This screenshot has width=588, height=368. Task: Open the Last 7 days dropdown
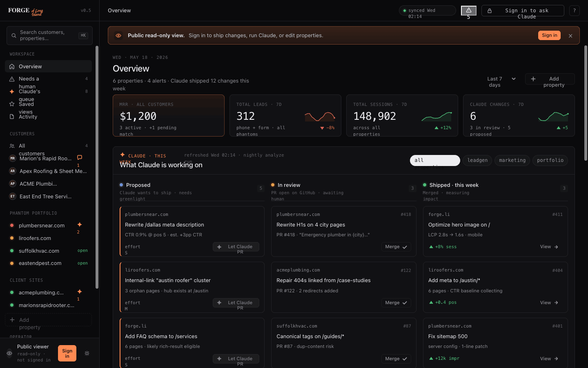coord(501,79)
